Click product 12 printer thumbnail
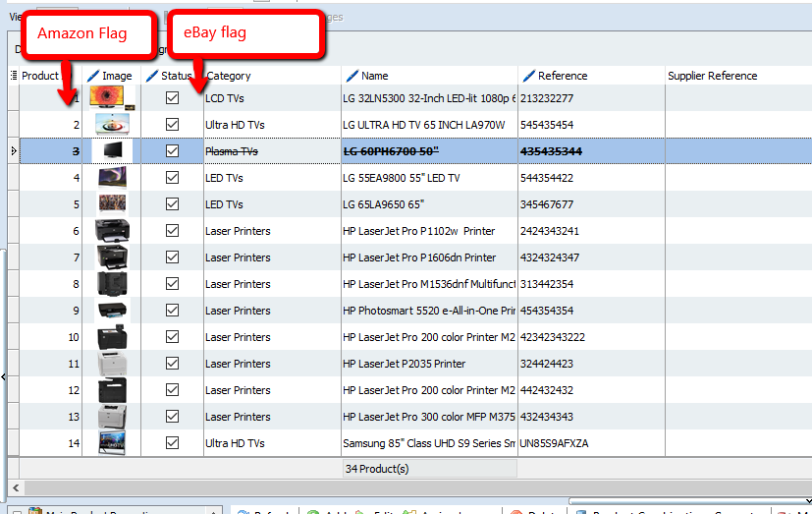 (x=112, y=389)
